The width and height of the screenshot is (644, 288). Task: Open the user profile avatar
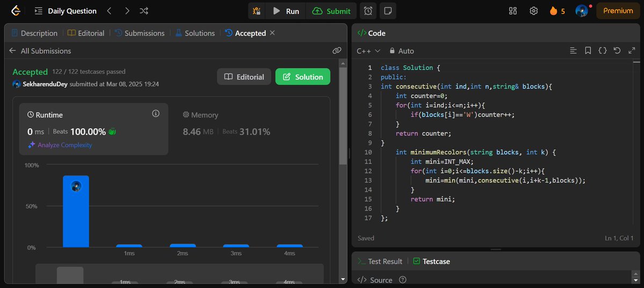coord(582,11)
